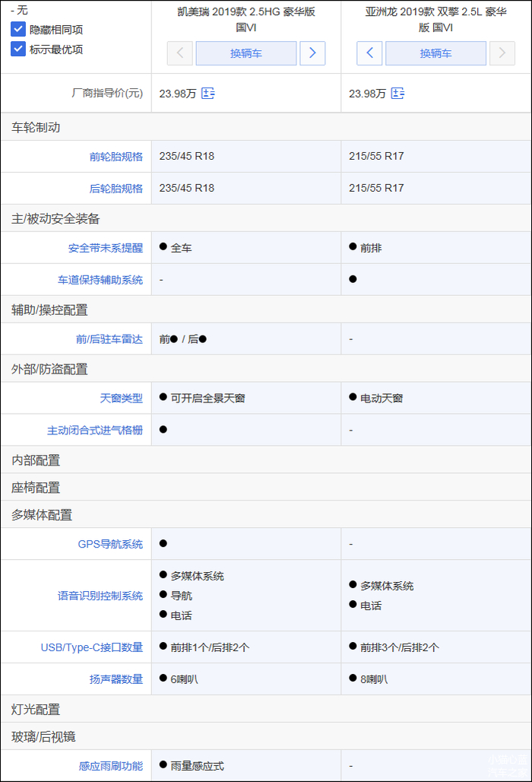
Task: Open price calculator icon for 亚洲龙 23.98万
Action: (x=397, y=94)
